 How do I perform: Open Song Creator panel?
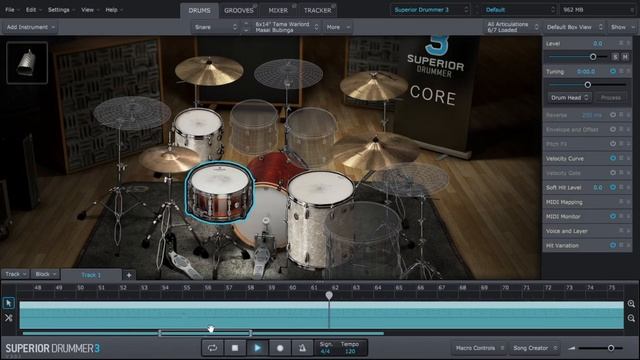[534, 348]
